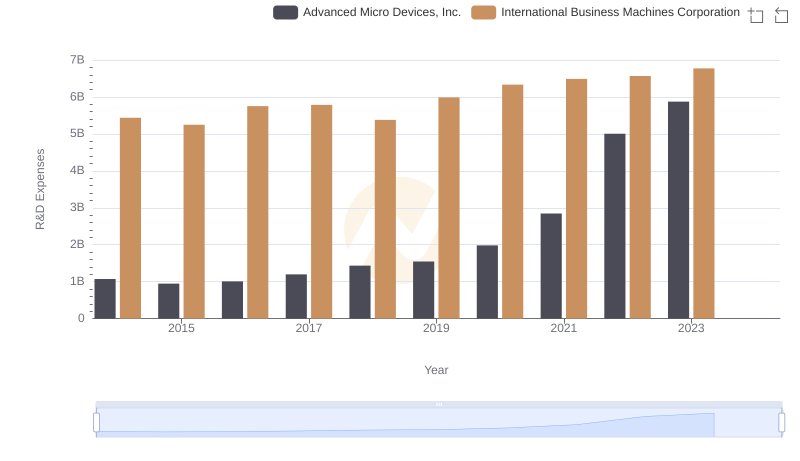Click the 2015 x-axis label
800x461 pixels.
(x=181, y=328)
